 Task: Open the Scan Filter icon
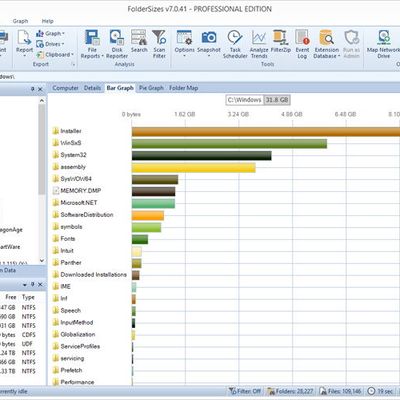click(159, 44)
